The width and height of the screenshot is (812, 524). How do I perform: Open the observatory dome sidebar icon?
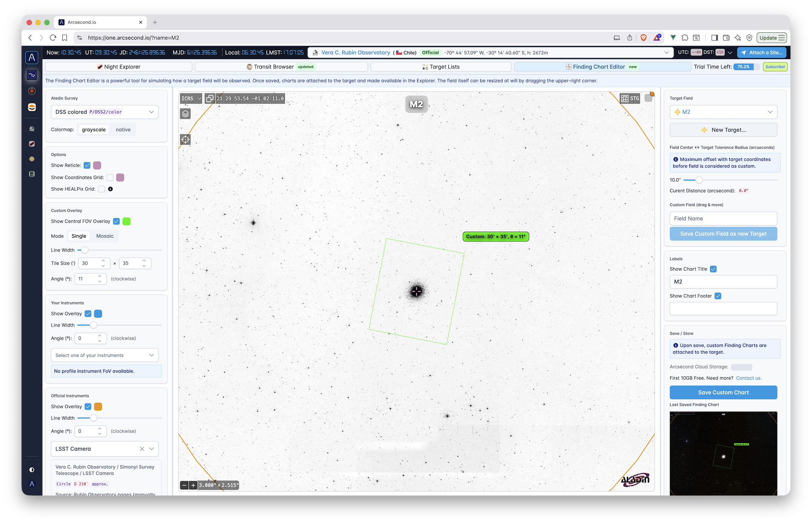pyautogui.click(x=32, y=129)
